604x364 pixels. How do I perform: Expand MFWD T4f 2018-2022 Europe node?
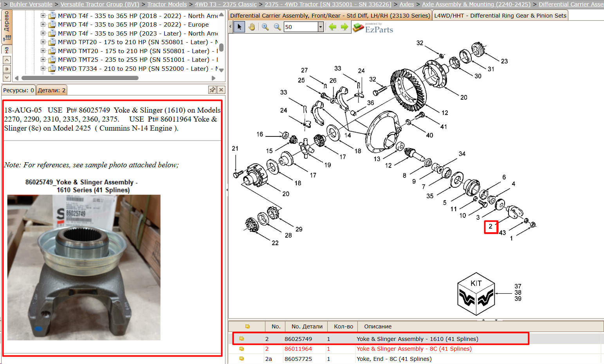pyautogui.click(x=43, y=24)
